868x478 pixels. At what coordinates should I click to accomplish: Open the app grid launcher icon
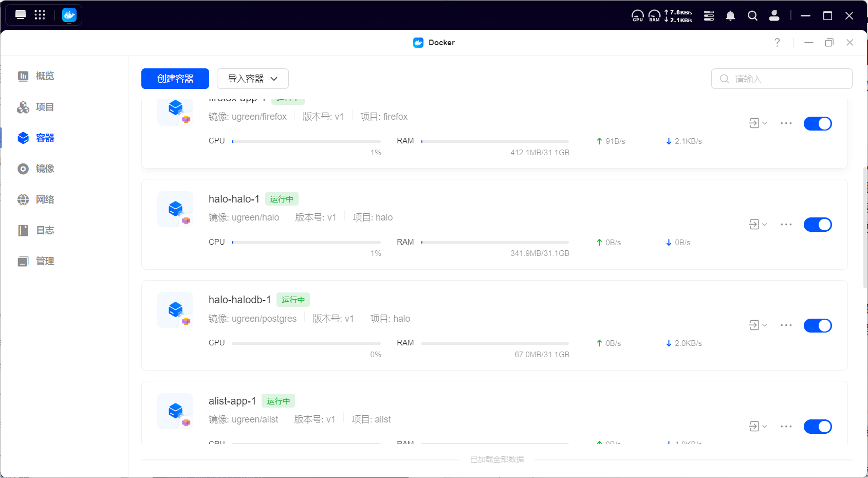coord(40,15)
